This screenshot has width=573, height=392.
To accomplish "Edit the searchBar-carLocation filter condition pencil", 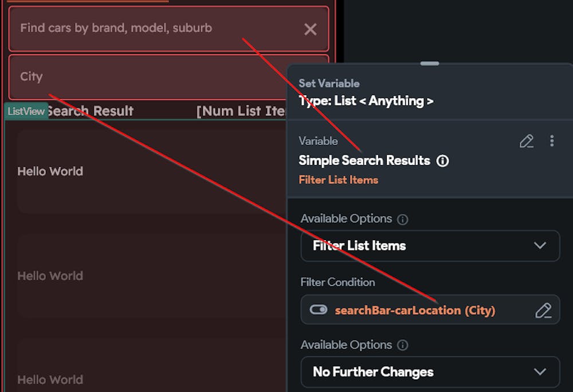I will pos(543,310).
